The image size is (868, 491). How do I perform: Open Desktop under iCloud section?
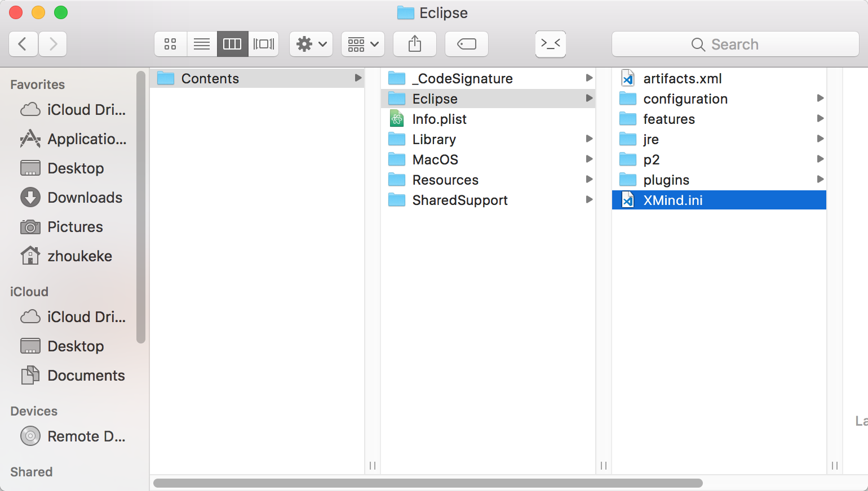tap(63, 346)
